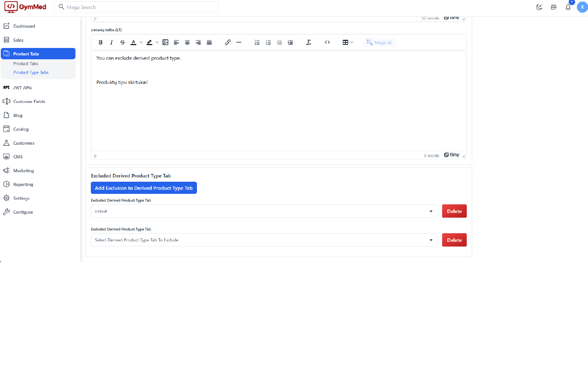The height and width of the screenshot is (390, 588).
Task: Click the insert image icon
Action: point(165,43)
